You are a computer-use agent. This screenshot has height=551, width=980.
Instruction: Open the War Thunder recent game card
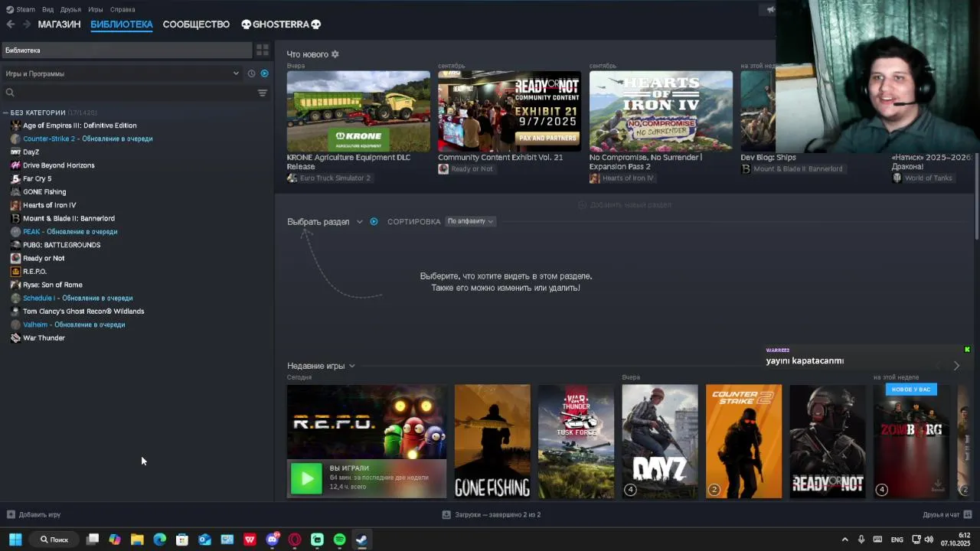pyautogui.click(x=576, y=442)
